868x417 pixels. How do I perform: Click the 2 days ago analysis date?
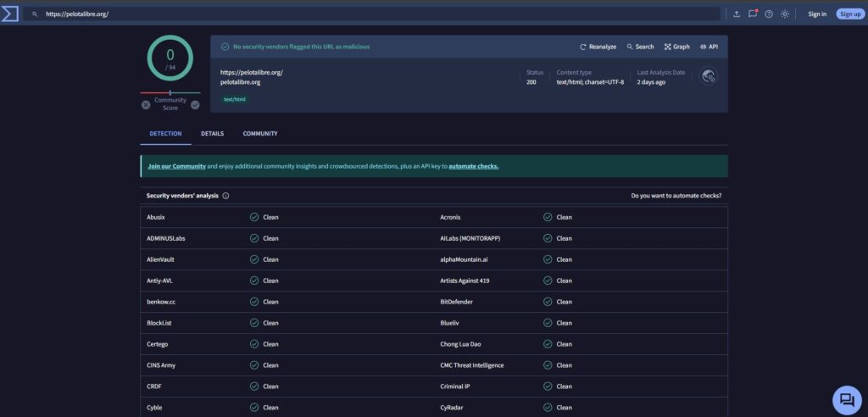point(651,82)
